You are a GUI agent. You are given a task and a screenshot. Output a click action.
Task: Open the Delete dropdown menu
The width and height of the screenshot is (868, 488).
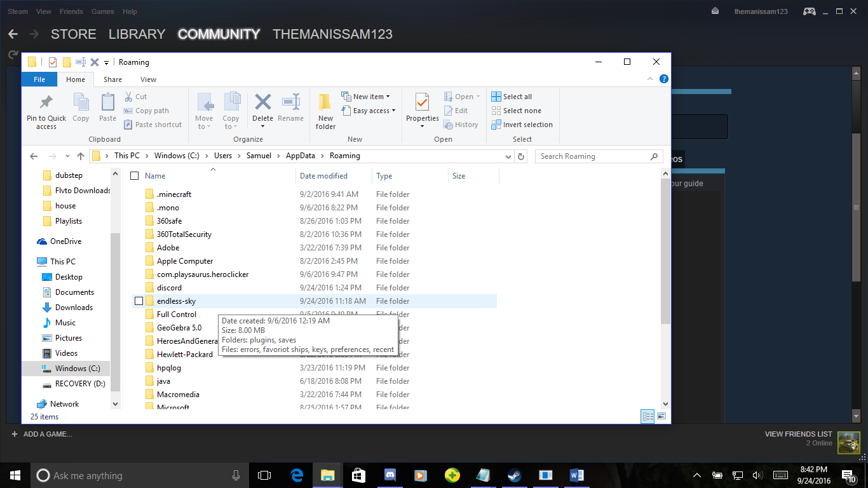[262, 126]
